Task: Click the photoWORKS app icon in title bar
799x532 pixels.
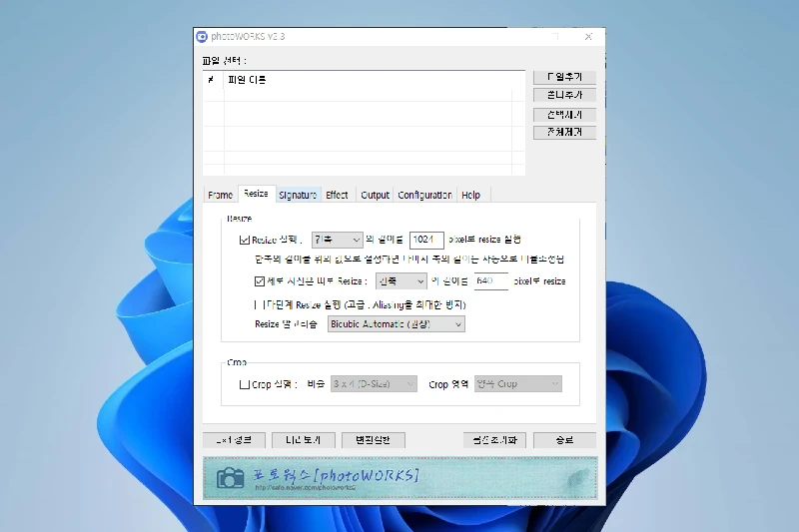Action: (202, 37)
